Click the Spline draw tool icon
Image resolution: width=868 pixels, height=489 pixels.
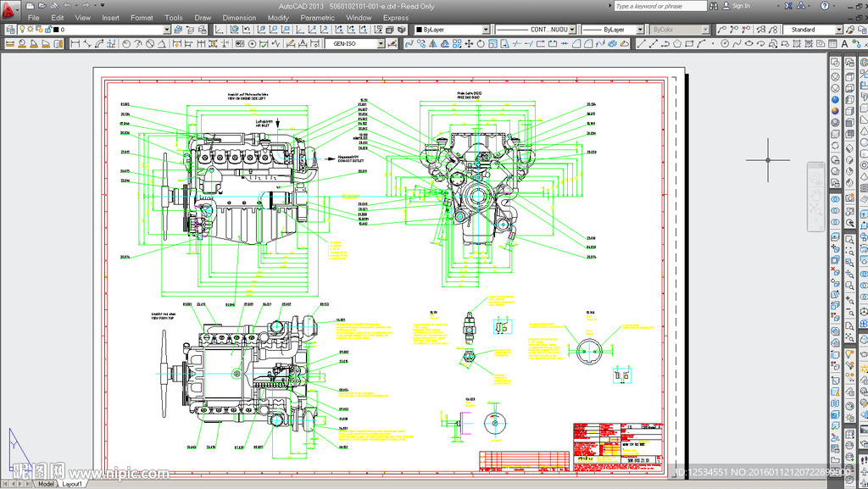click(x=737, y=44)
